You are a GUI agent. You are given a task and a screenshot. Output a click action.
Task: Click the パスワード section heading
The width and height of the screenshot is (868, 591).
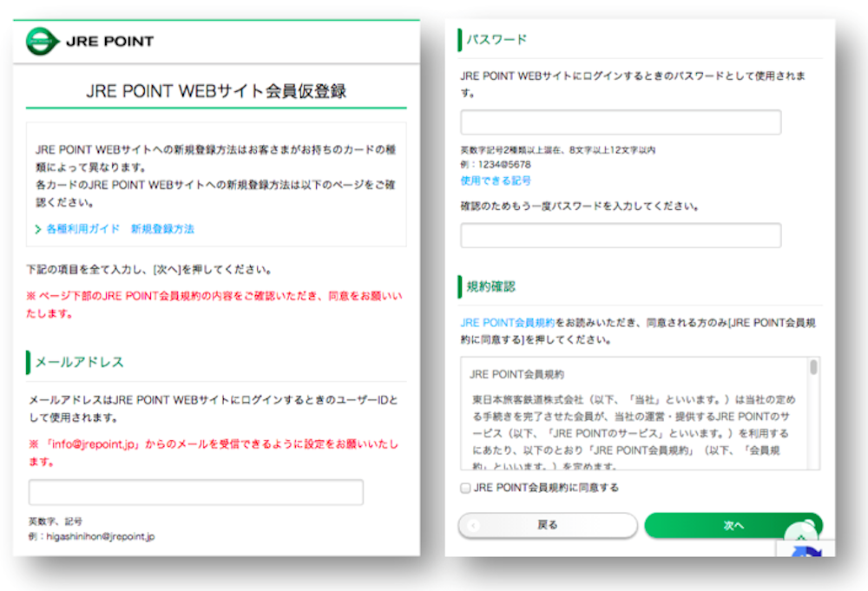pos(496,40)
